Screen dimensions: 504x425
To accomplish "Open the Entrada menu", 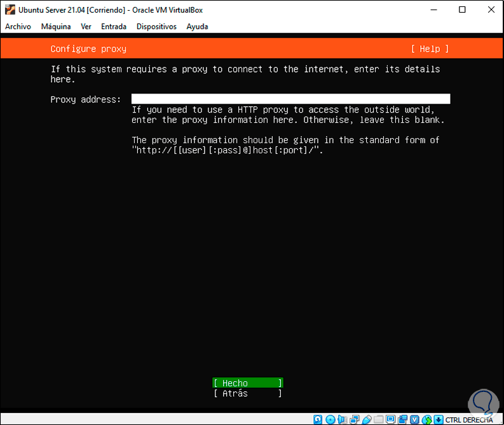I will 114,27.
